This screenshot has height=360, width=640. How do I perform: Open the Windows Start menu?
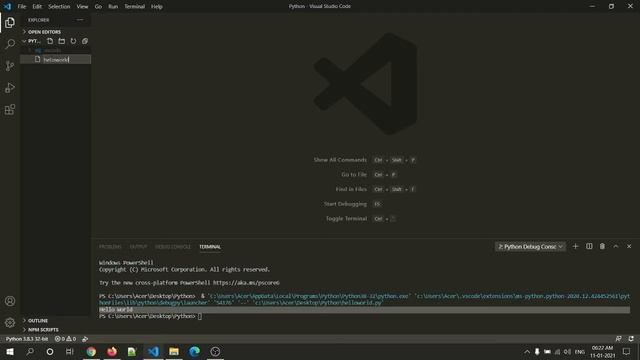pyautogui.click(x=10, y=351)
